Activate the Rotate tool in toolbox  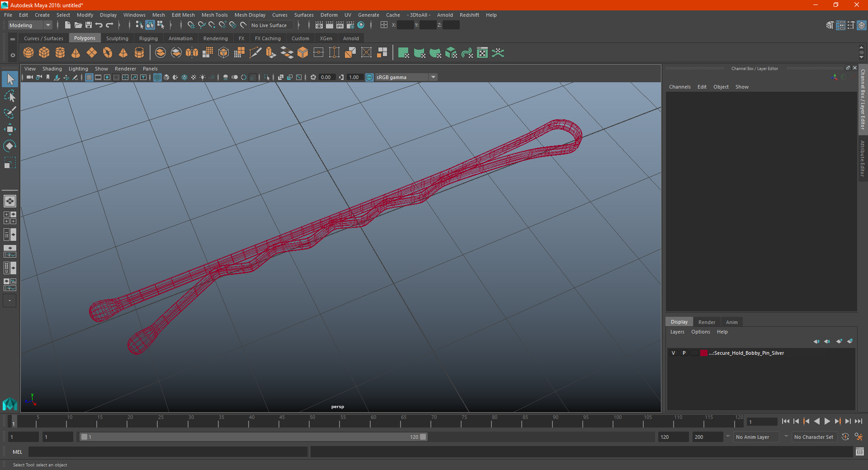coord(9,146)
